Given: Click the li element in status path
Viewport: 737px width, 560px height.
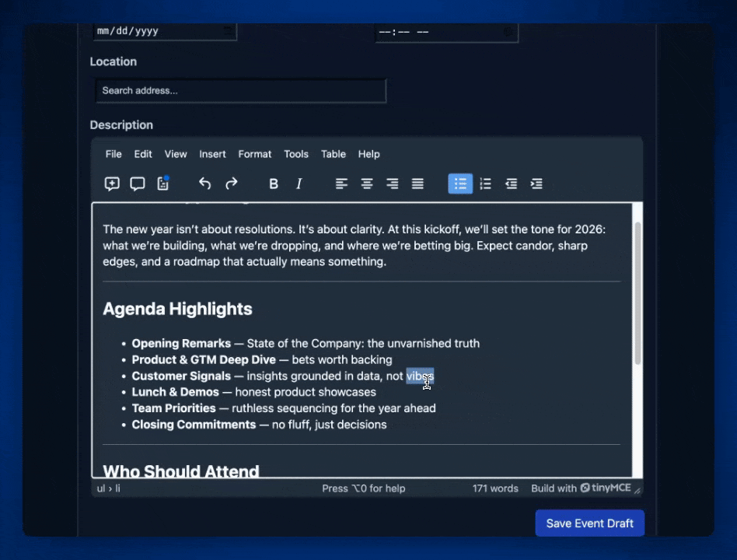Looking at the screenshot, I should coord(117,488).
